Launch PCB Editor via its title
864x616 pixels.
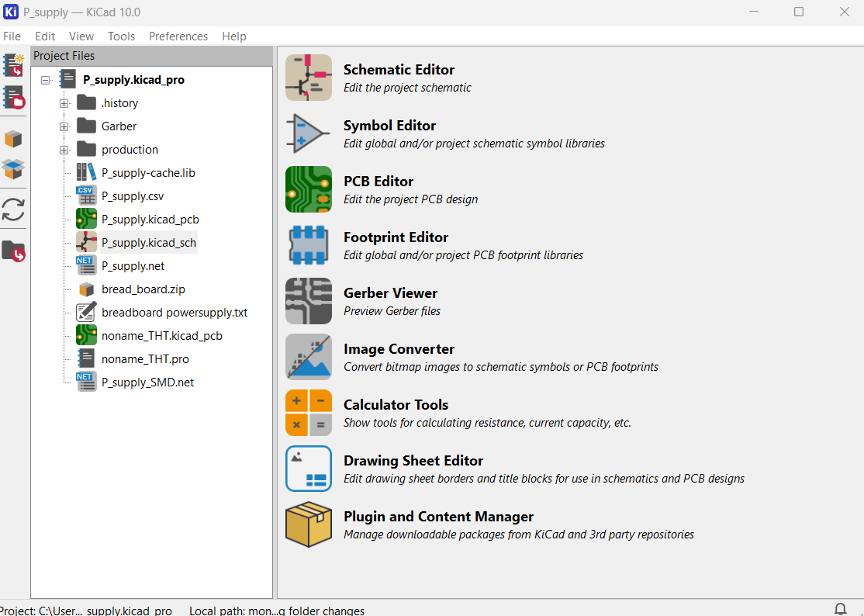tap(378, 182)
